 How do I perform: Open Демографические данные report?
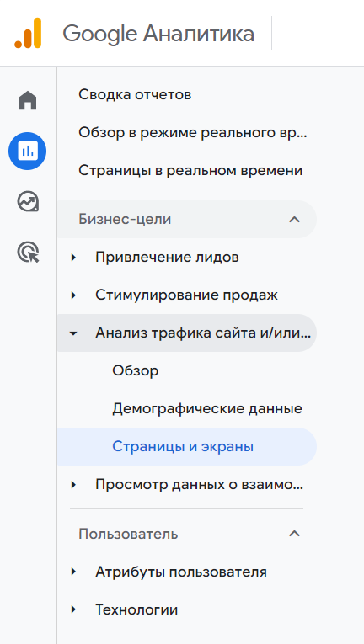click(207, 408)
